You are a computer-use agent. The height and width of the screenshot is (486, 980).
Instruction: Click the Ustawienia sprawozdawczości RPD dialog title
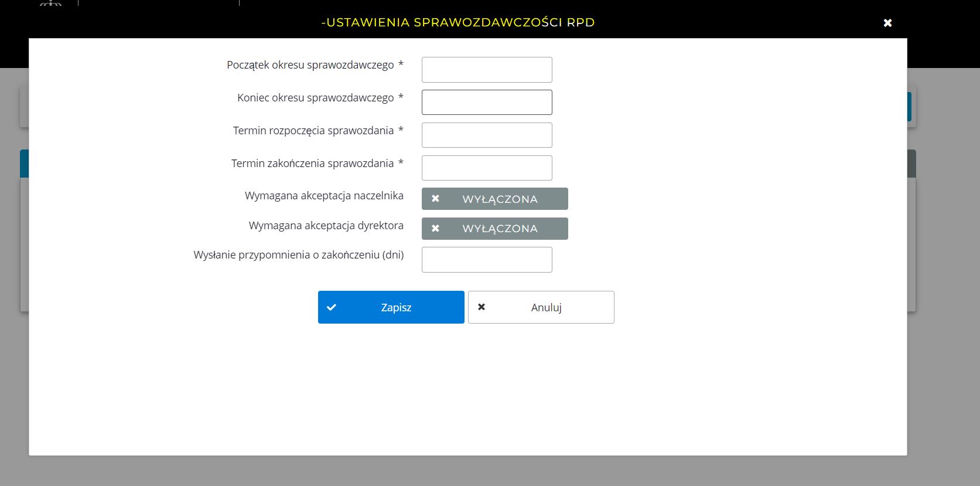458,22
